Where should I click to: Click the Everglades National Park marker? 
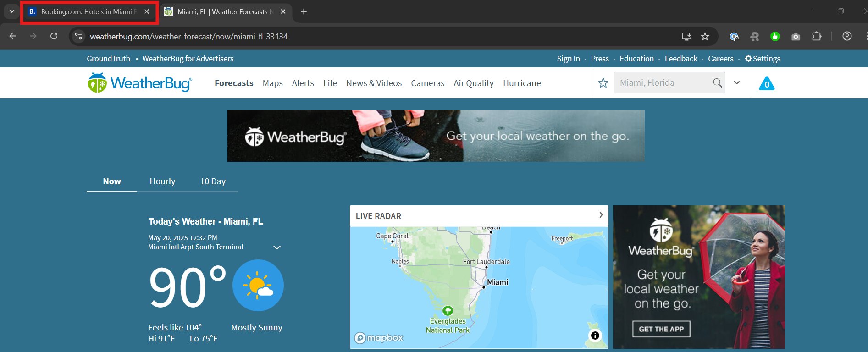[x=448, y=310]
